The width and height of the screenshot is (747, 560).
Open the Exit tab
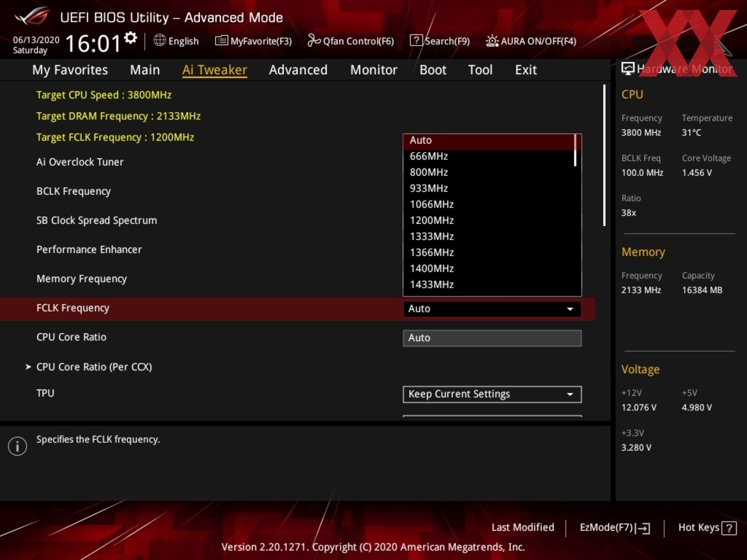[x=526, y=70]
